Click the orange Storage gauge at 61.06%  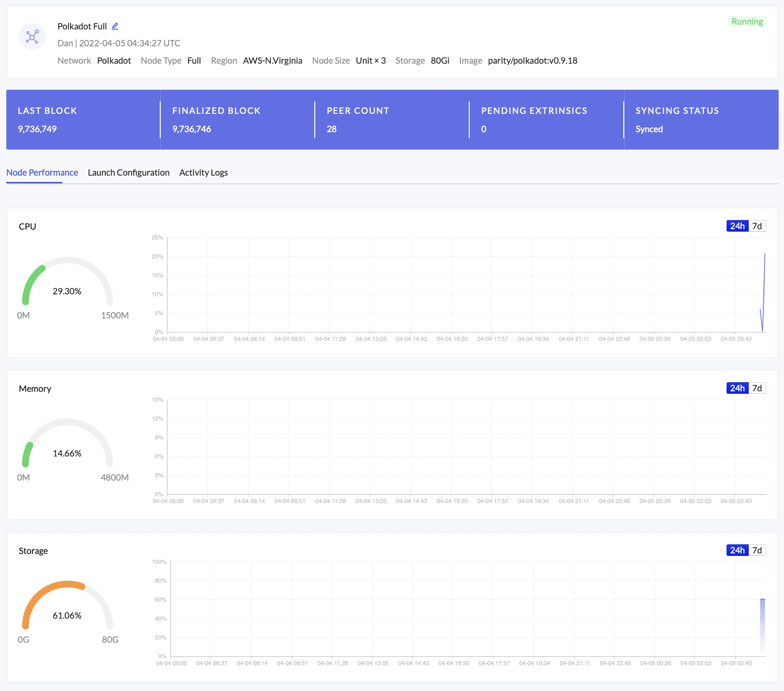click(68, 609)
